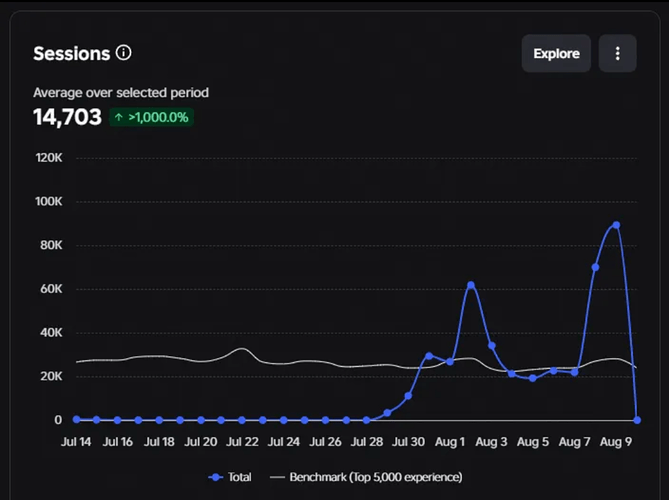Click the Jul 30 data point on line
This screenshot has width=669, height=500.
[408, 396]
